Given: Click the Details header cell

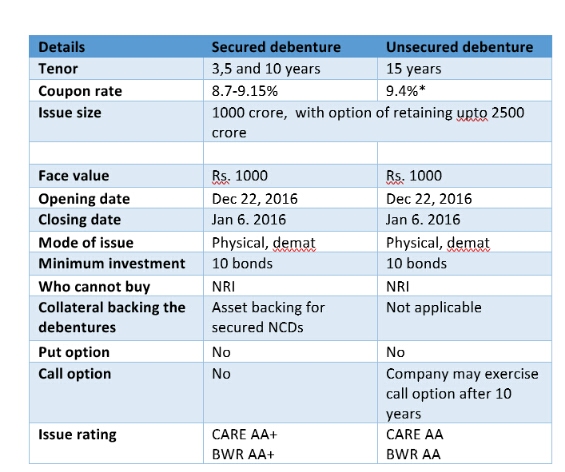Looking at the screenshot, I should coord(116,47).
